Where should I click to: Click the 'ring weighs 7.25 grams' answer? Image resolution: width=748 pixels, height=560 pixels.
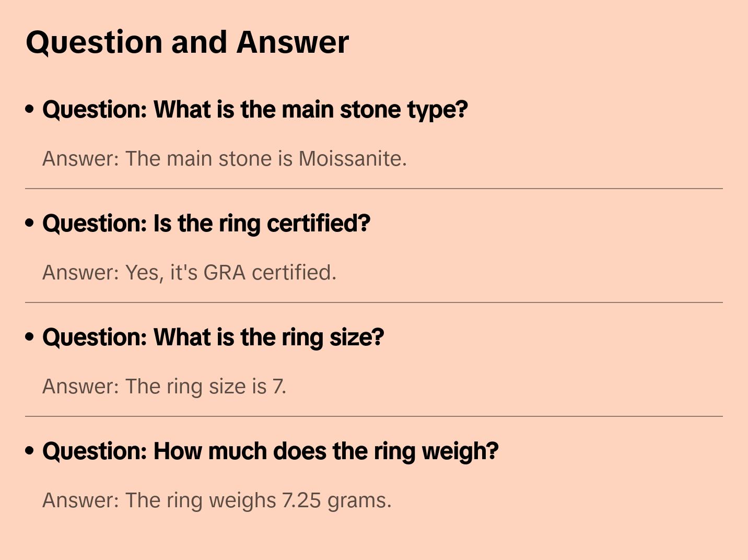(217, 500)
